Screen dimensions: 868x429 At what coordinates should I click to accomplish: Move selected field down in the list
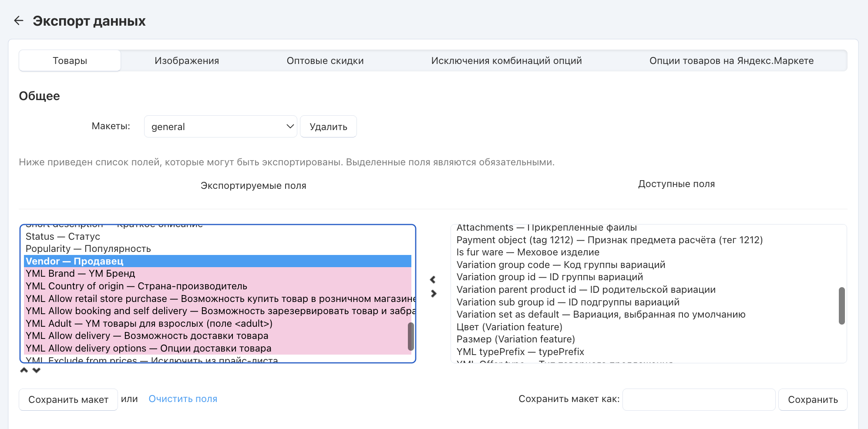(x=37, y=370)
